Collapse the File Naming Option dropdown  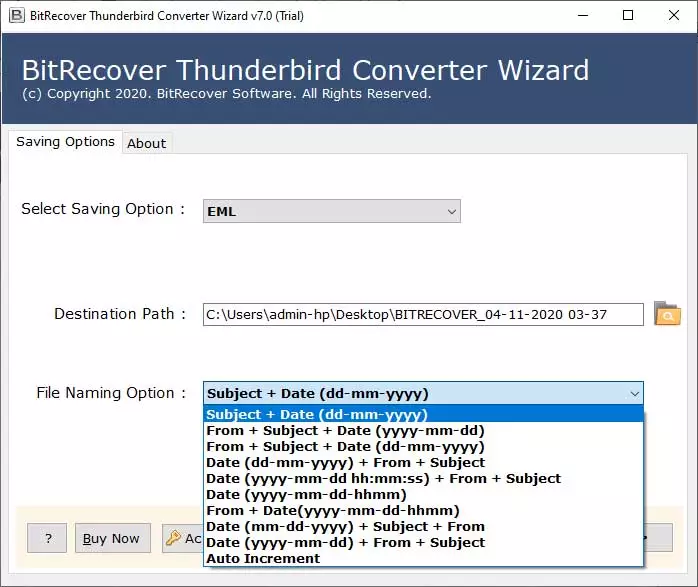[633, 394]
